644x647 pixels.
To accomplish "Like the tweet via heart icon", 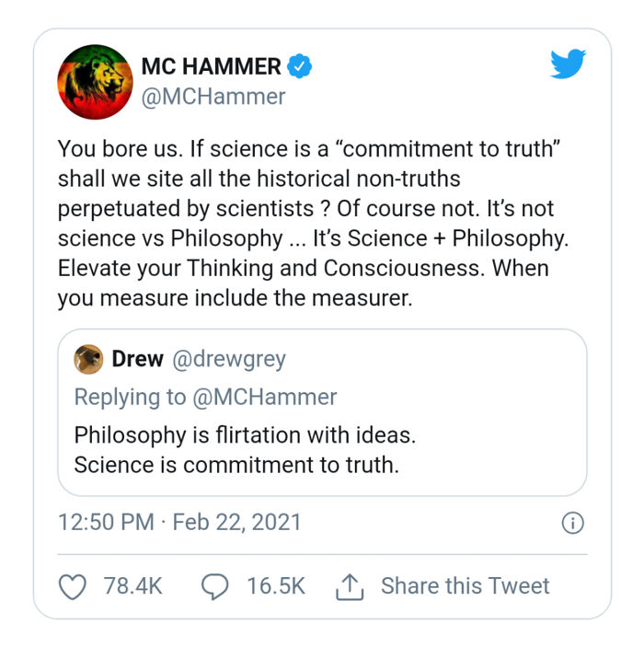I will 72,586.
